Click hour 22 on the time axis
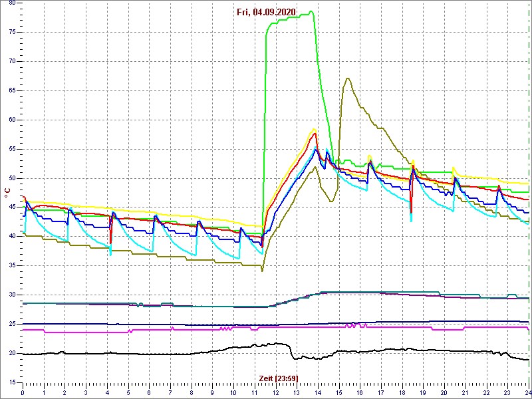The image size is (532, 399). coord(487,393)
